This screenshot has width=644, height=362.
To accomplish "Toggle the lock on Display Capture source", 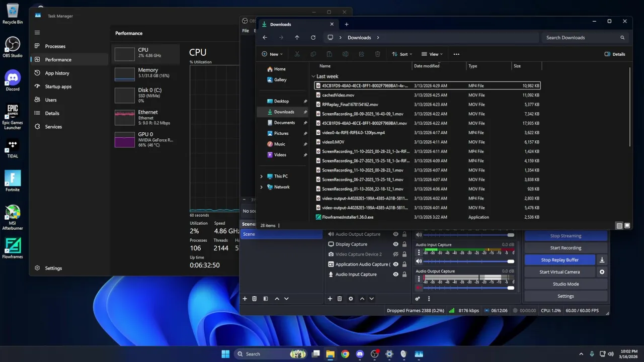I will 405,244.
